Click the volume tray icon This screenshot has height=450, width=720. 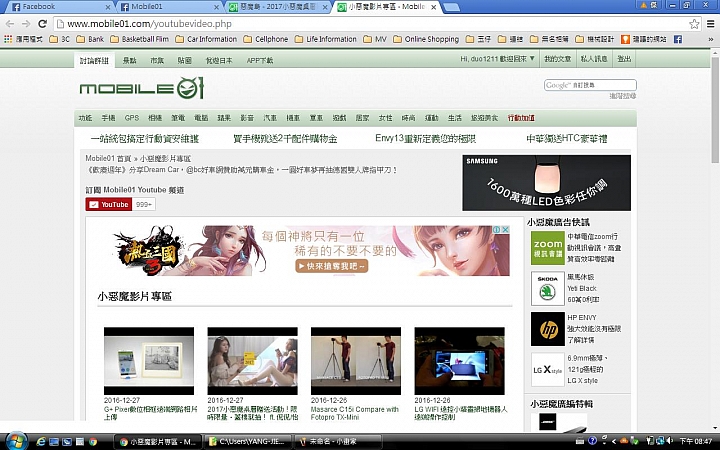[669, 441]
